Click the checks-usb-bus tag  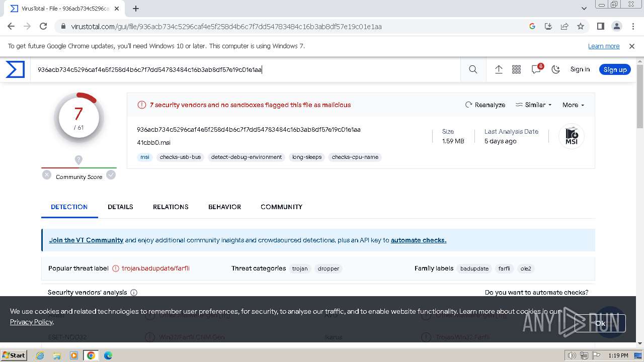tap(180, 157)
